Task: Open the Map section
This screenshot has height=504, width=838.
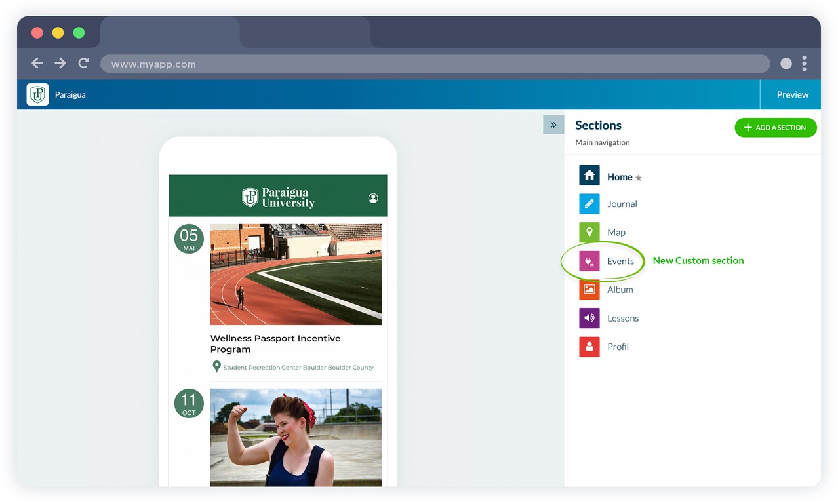Action: tap(616, 232)
